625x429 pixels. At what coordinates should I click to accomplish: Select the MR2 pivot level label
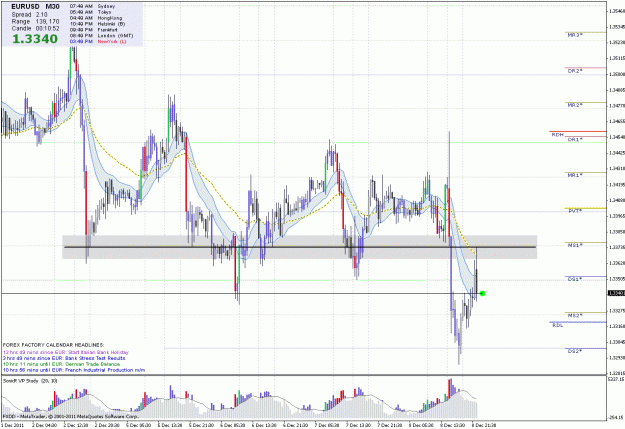pos(575,105)
